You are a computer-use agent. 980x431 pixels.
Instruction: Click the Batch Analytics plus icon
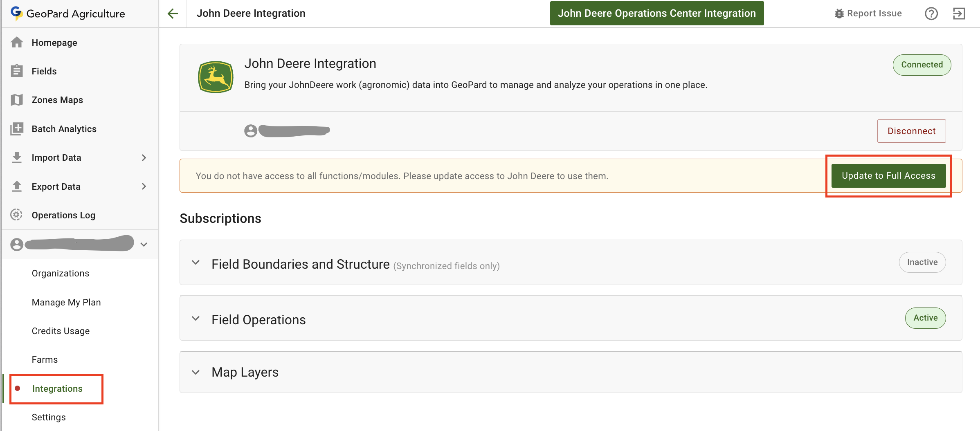(17, 129)
